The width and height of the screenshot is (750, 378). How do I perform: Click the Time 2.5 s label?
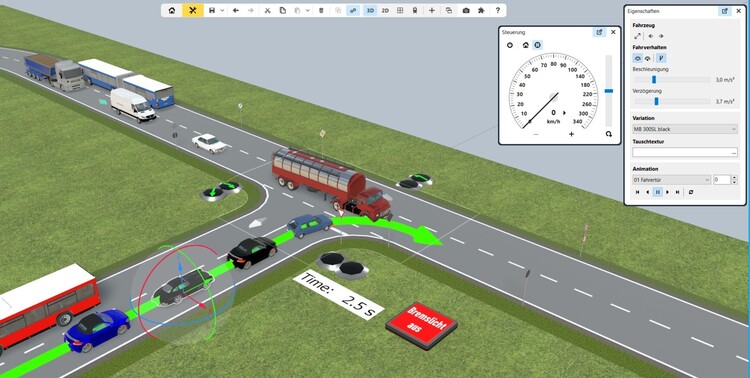[338, 295]
